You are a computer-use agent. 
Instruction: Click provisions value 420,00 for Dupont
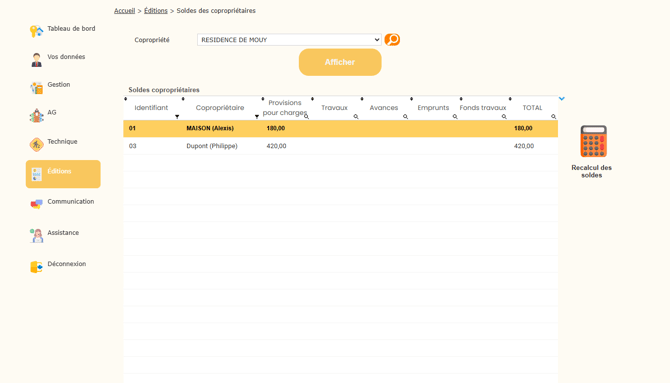point(276,146)
